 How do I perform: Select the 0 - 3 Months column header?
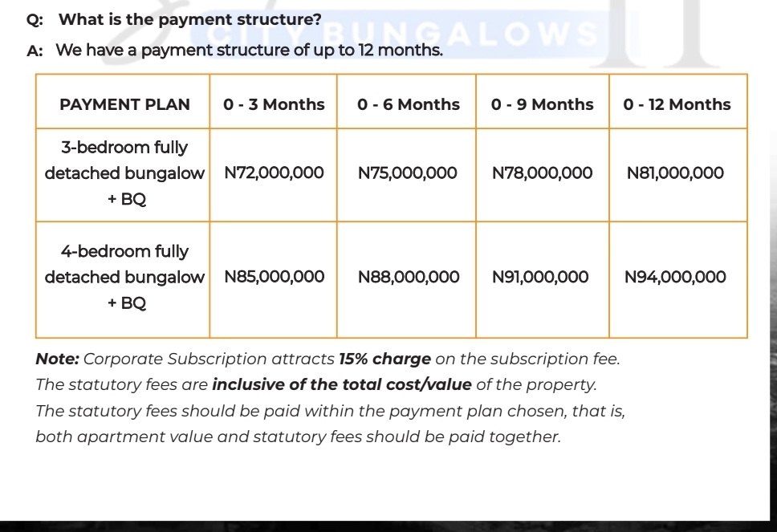[274, 104]
